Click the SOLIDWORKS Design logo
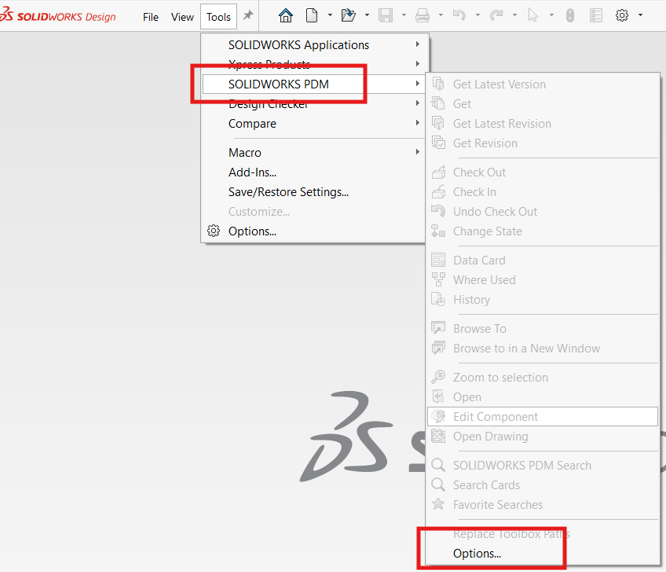The width and height of the screenshot is (666, 572). point(58,15)
